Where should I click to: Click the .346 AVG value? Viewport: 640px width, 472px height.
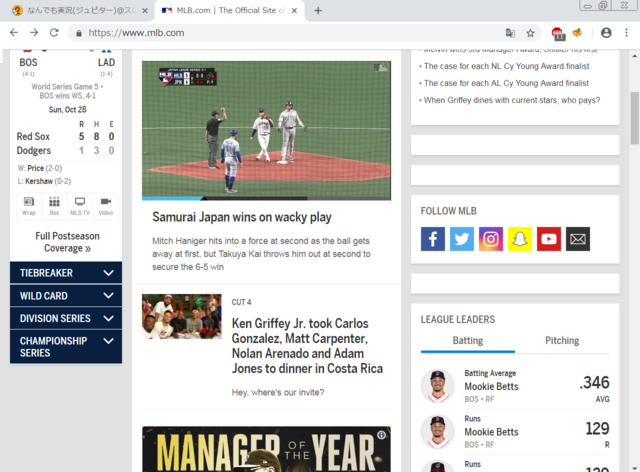click(594, 383)
